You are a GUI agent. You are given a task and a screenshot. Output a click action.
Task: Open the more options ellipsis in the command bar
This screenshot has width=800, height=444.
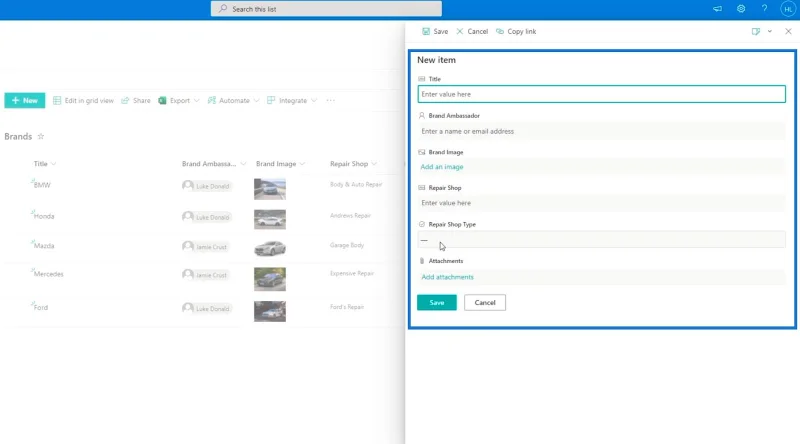[x=331, y=101]
